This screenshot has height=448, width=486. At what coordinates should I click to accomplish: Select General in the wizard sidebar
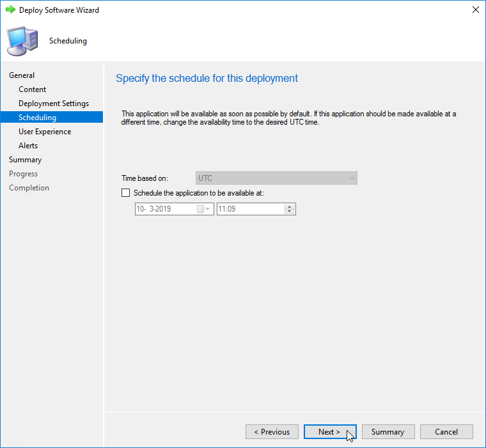[x=22, y=75]
